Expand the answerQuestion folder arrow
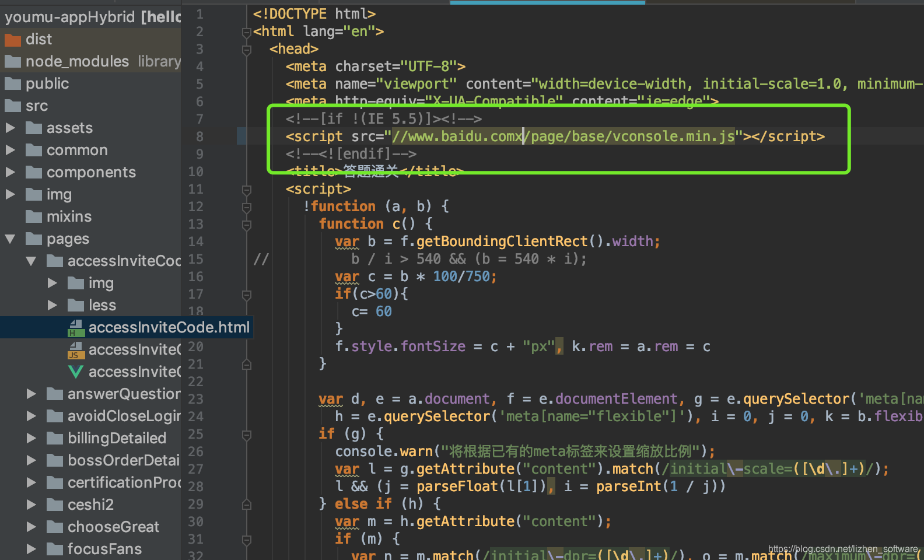This screenshot has width=924, height=560. pos(31,394)
